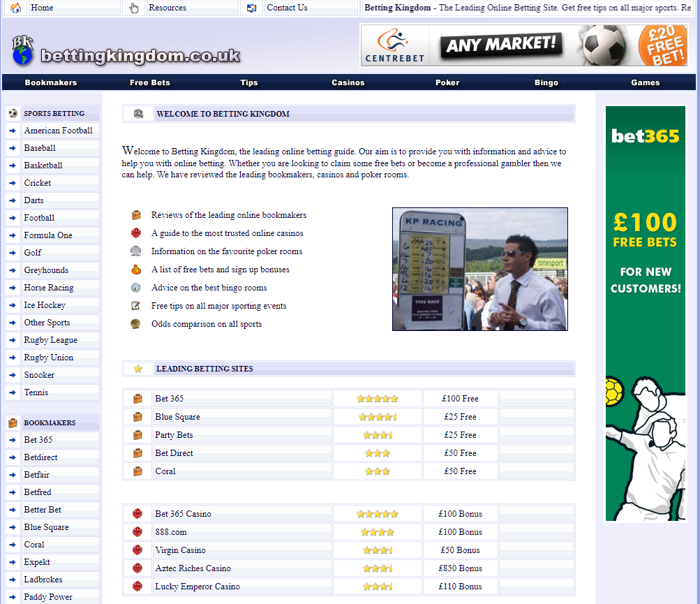Click the briefcase icon beside Bookmakers heading

(13, 422)
